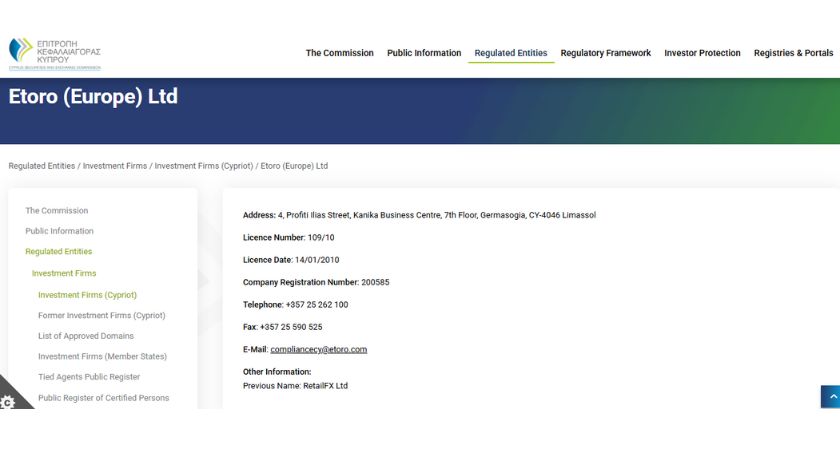Image resolution: width=840 pixels, height=473 pixels.
Task: Select the Regulated Entities top menu
Action: tap(511, 53)
